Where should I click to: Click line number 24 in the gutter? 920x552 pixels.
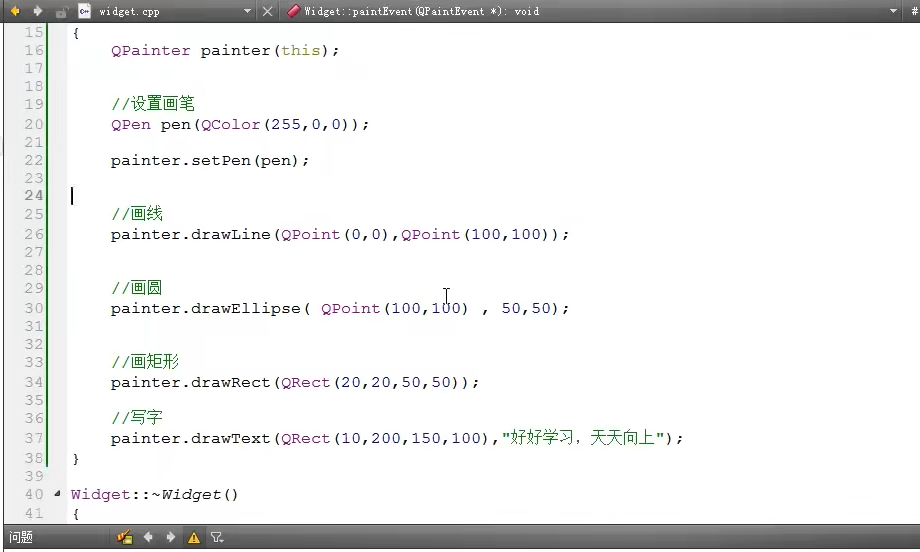34,195
